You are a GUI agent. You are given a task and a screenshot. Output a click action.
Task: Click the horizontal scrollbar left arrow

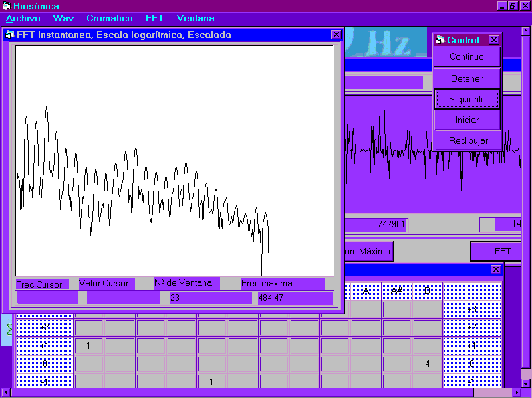tap(5, 392)
